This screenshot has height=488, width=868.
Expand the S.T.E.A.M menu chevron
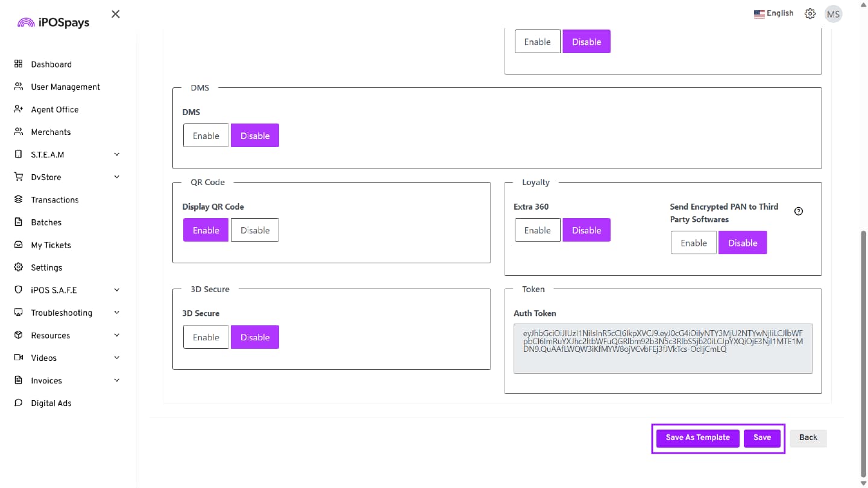[x=117, y=154]
